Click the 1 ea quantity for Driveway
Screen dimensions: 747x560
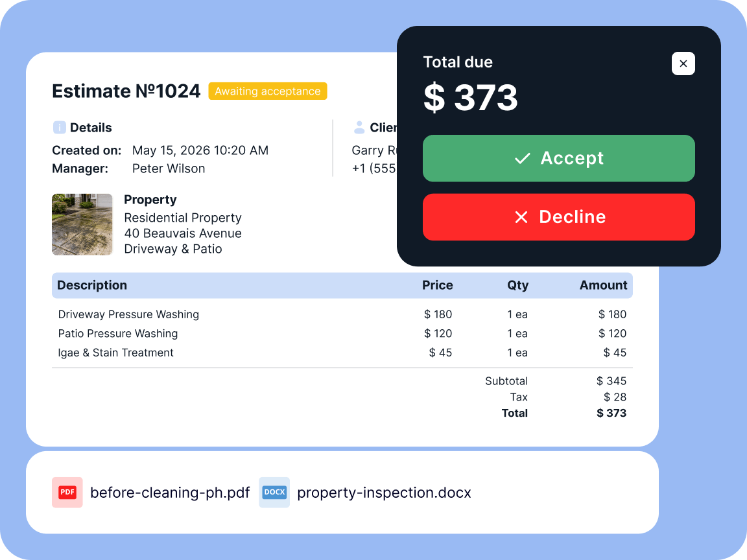pyautogui.click(x=517, y=314)
